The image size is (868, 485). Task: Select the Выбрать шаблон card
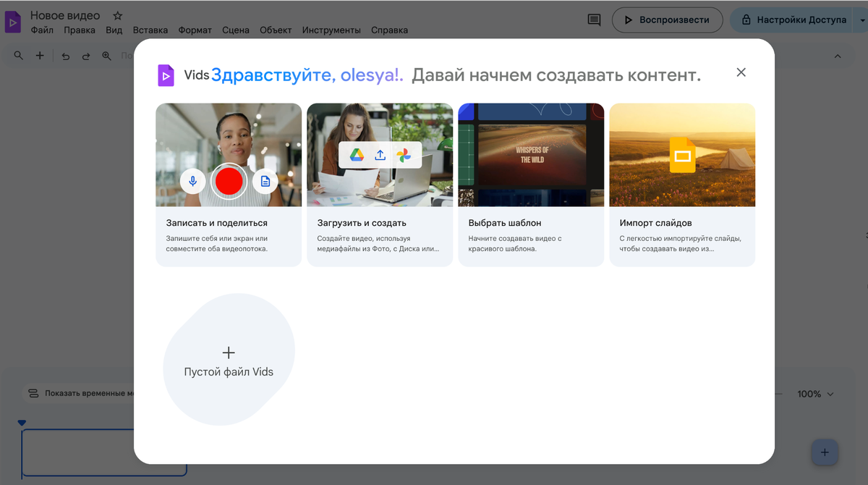(531, 185)
